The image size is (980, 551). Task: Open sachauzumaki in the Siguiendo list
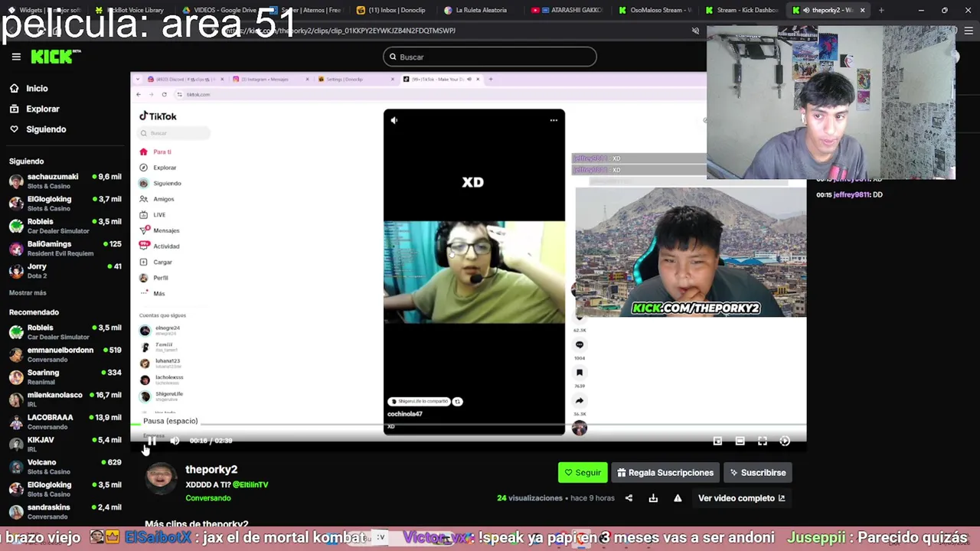click(x=65, y=181)
